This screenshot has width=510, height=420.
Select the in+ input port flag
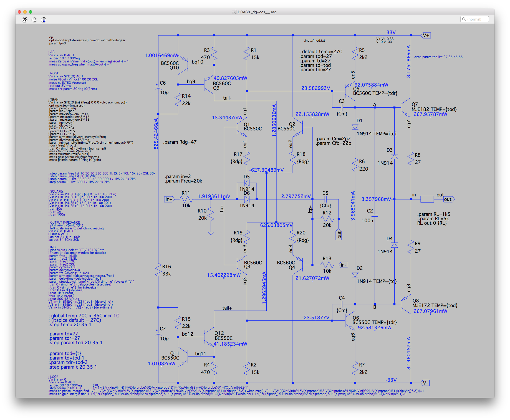169,199
